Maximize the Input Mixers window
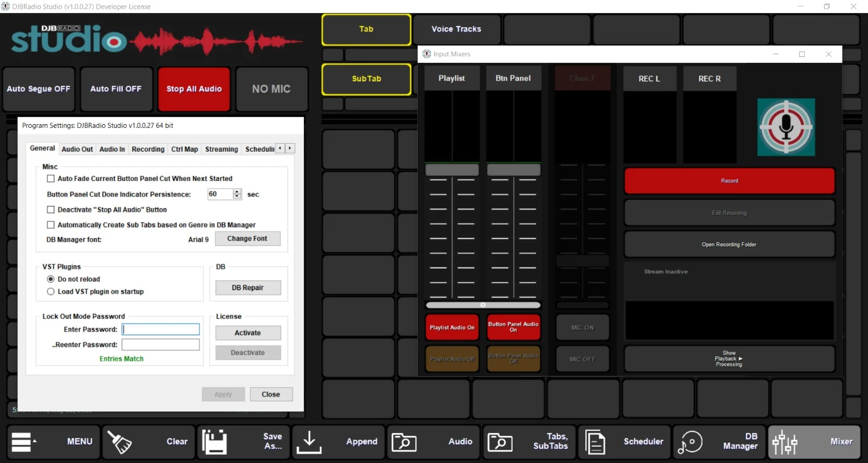 [802, 54]
